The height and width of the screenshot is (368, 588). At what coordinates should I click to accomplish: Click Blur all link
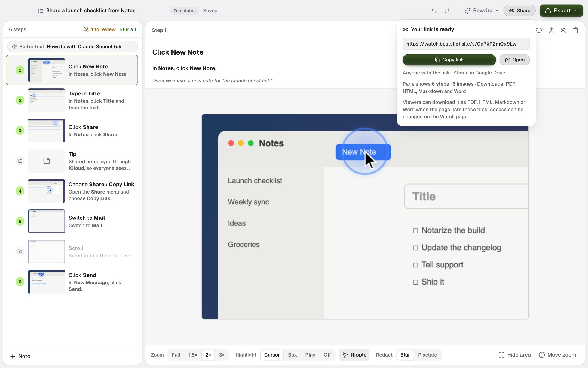(128, 29)
